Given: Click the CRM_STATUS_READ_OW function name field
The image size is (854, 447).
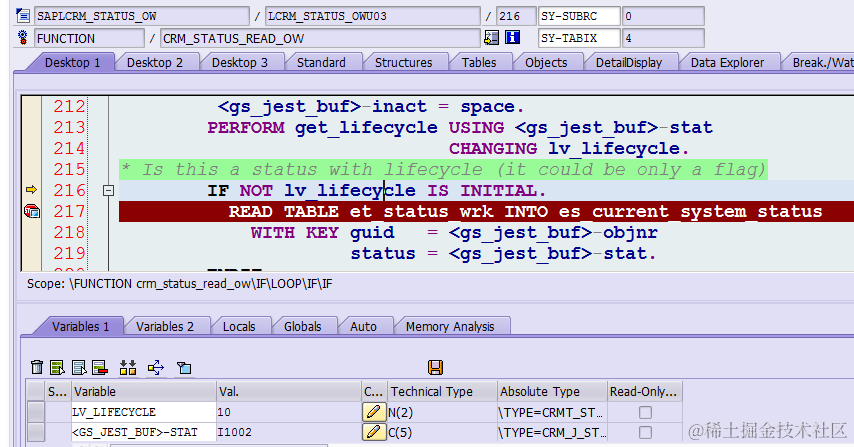Looking at the screenshot, I should [320, 38].
